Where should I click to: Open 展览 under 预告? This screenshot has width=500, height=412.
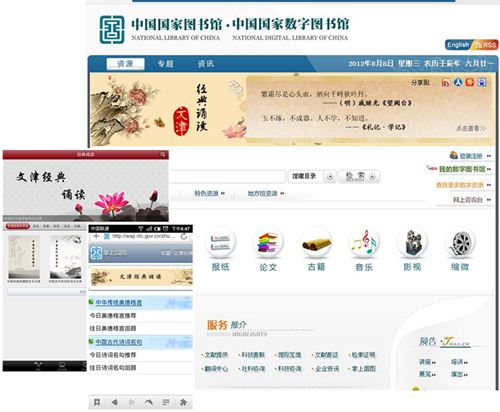tap(427, 374)
